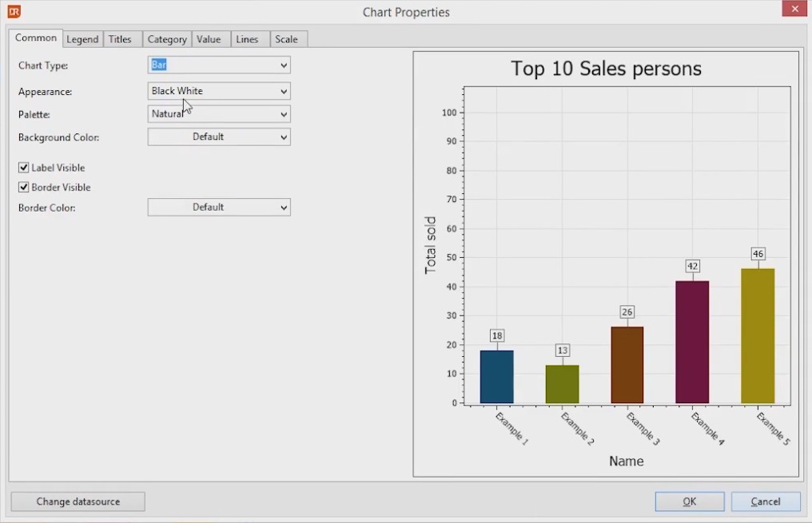Screen dimensions: 812x523
Task: Toggle the Label Visible checkbox
Action: click(24, 168)
